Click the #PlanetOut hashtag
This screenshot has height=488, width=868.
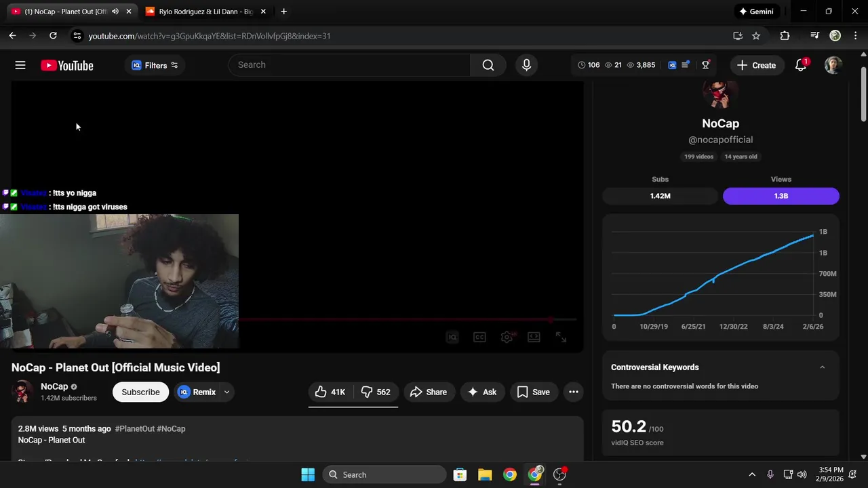click(x=134, y=428)
